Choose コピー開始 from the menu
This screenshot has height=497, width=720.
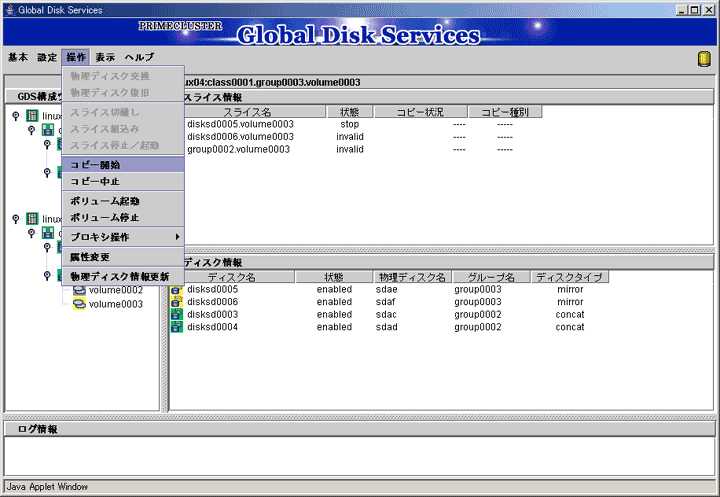123,165
